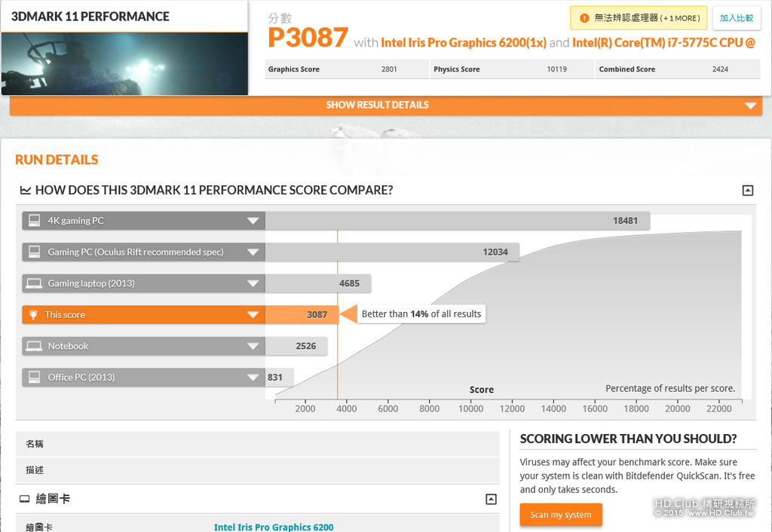Click the Graphics Score 2801 cell
This screenshot has width=772, height=532.
pyautogui.click(x=347, y=69)
